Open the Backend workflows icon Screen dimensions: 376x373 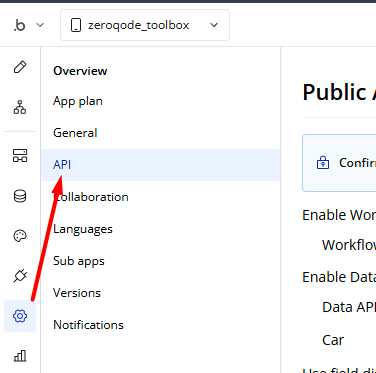tap(20, 155)
